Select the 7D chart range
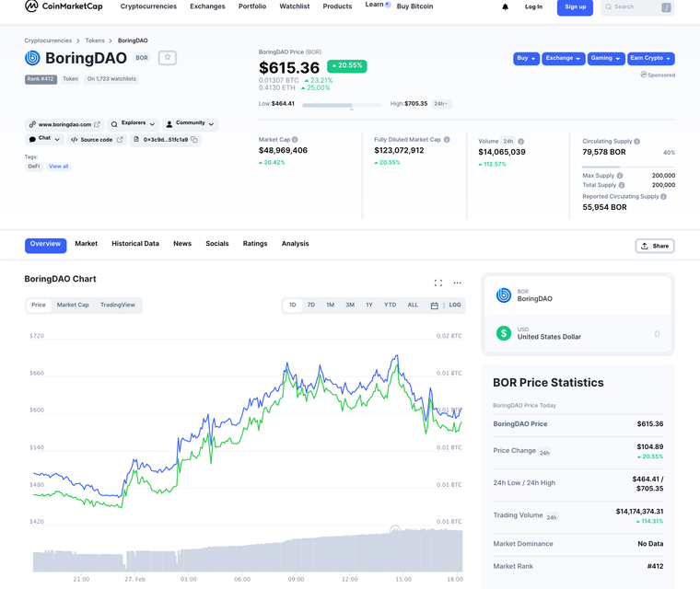Screen dimensions: 700x589 tap(311, 306)
